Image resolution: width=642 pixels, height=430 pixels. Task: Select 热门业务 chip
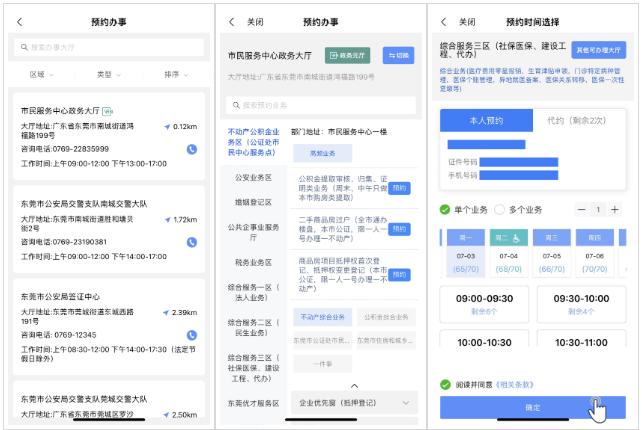(x=323, y=153)
